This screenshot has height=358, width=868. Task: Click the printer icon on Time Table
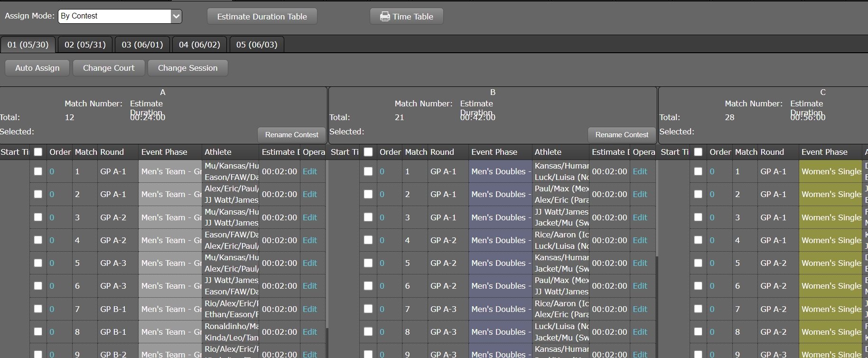384,17
